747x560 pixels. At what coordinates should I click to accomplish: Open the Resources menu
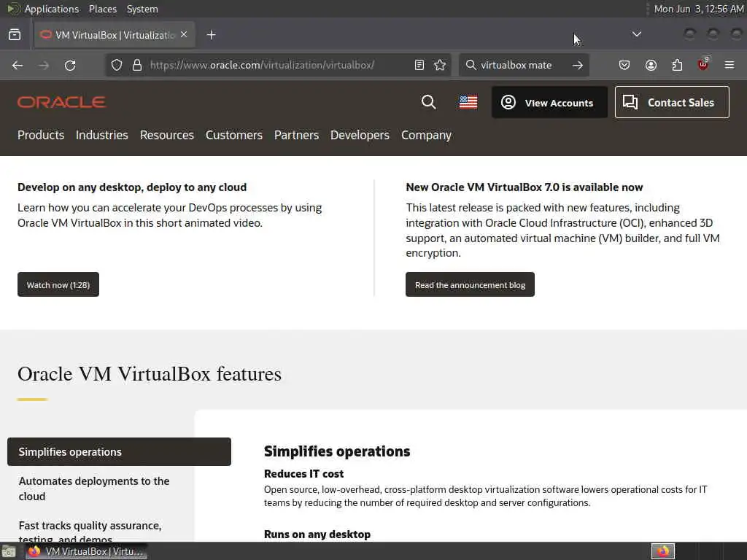tap(167, 135)
